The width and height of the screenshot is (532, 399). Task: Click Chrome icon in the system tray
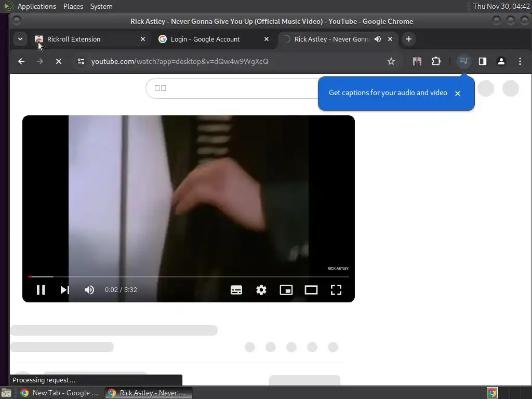click(492, 393)
